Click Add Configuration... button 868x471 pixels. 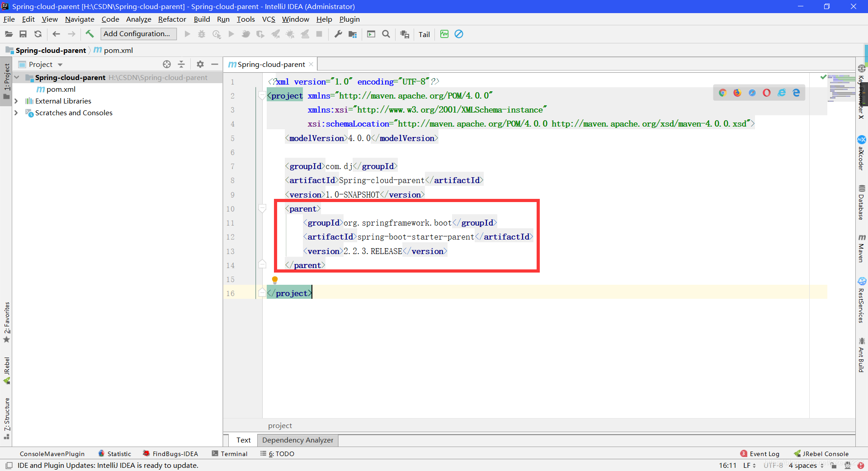[x=137, y=34]
